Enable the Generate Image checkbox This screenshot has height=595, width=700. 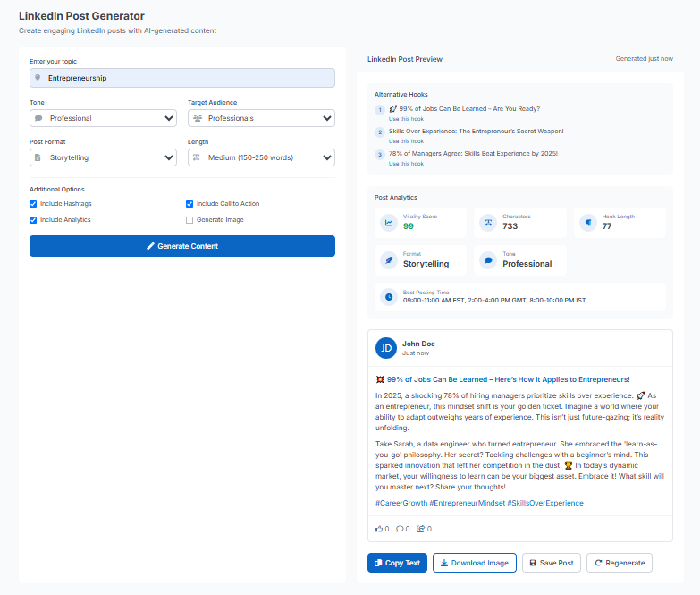pyautogui.click(x=190, y=219)
